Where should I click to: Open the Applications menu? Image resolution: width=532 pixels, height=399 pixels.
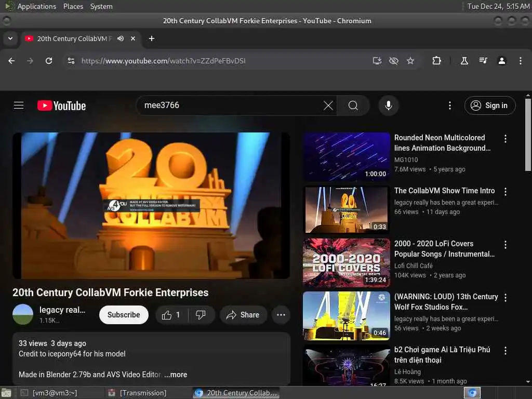37,6
